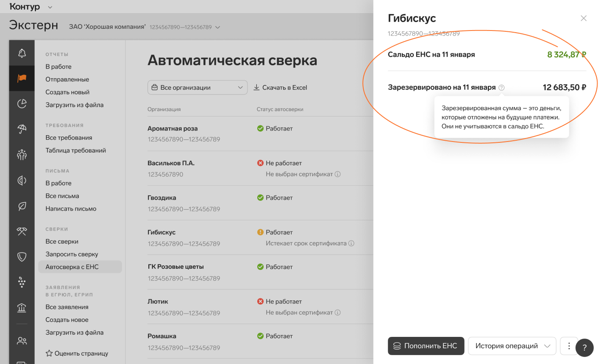Viewport: 601px width, 364px height.
Task: Open Отправленные reports
Action: click(x=67, y=79)
